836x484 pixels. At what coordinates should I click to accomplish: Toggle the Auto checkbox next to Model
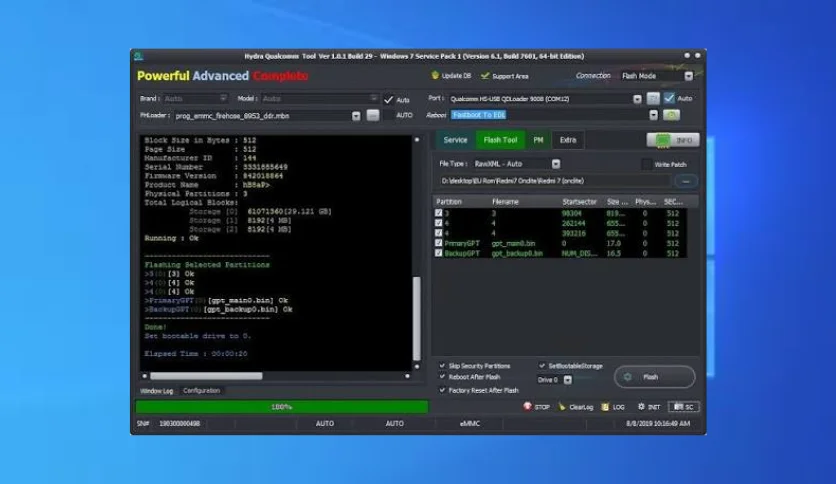coord(389,100)
